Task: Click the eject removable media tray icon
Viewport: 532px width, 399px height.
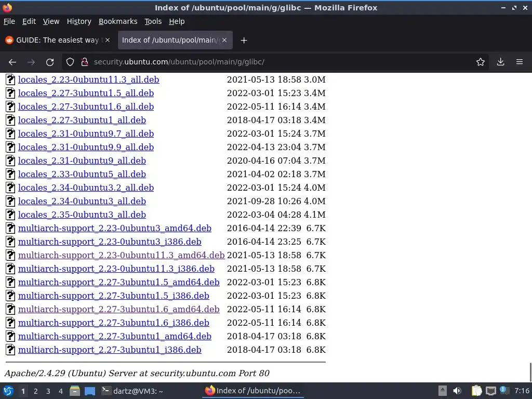Action: click(x=443, y=391)
